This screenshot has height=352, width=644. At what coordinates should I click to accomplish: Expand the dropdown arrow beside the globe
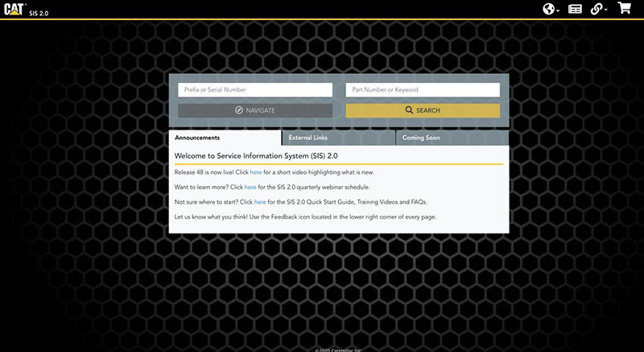(559, 11)
